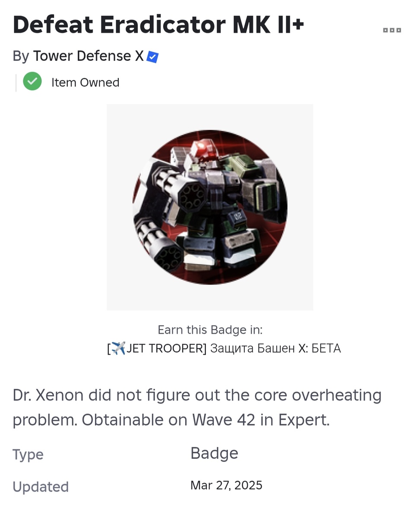Click the blue verified checkmark icon
Screen dimensions: 420x518
[x=153, y=57]
